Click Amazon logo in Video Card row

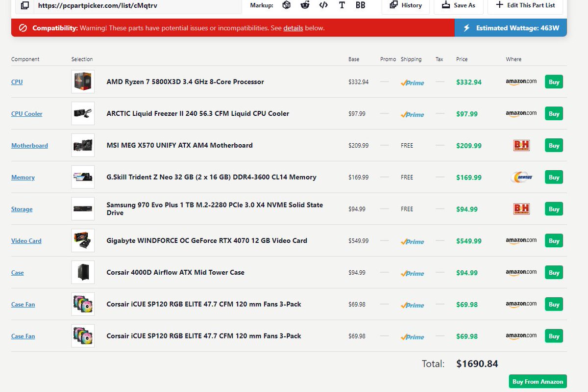tap(521, 240)
